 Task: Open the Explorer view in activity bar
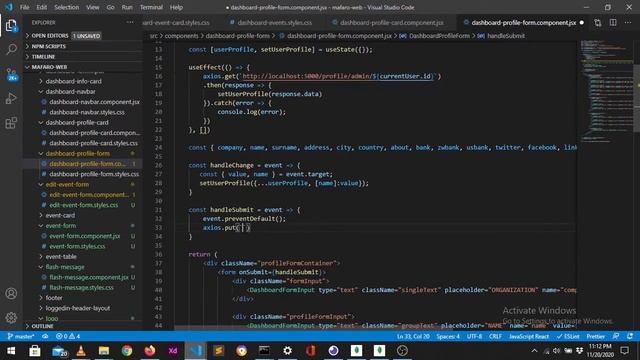click(x=11, y=26)
